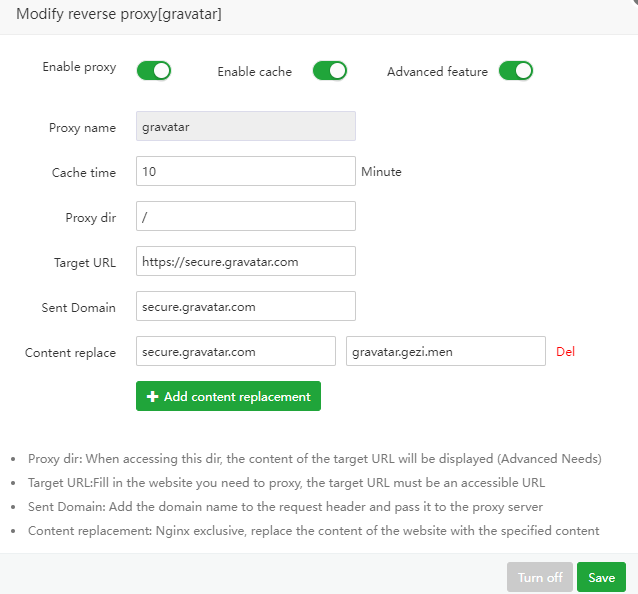
Task: Delete the content replacement row via Del
Action: [565, 352]
